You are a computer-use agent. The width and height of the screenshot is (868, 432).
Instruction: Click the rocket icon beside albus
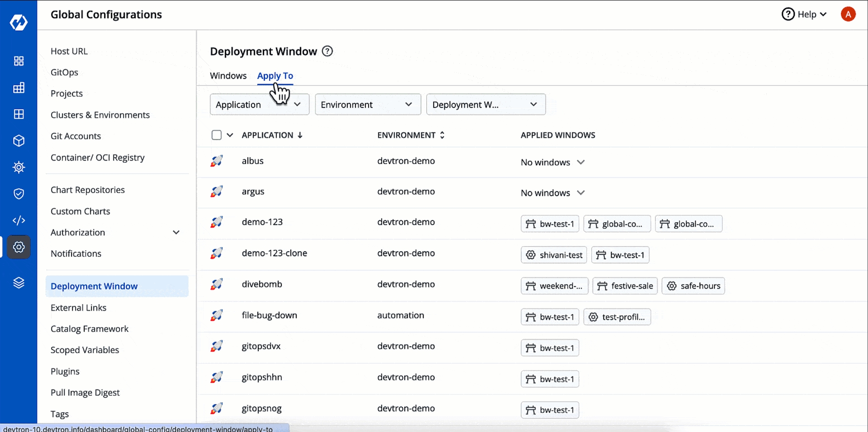[217, 161]
